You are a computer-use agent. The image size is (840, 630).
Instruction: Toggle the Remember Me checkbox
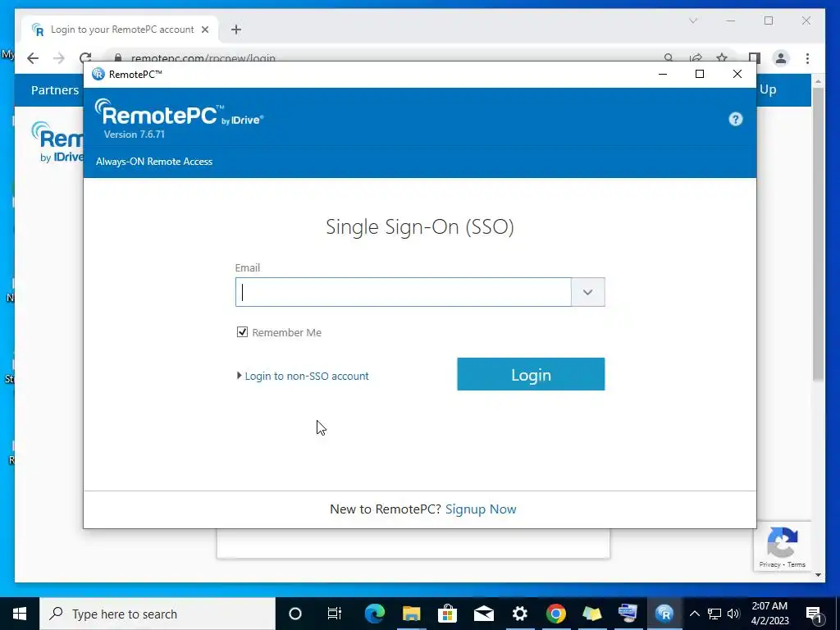242,332
